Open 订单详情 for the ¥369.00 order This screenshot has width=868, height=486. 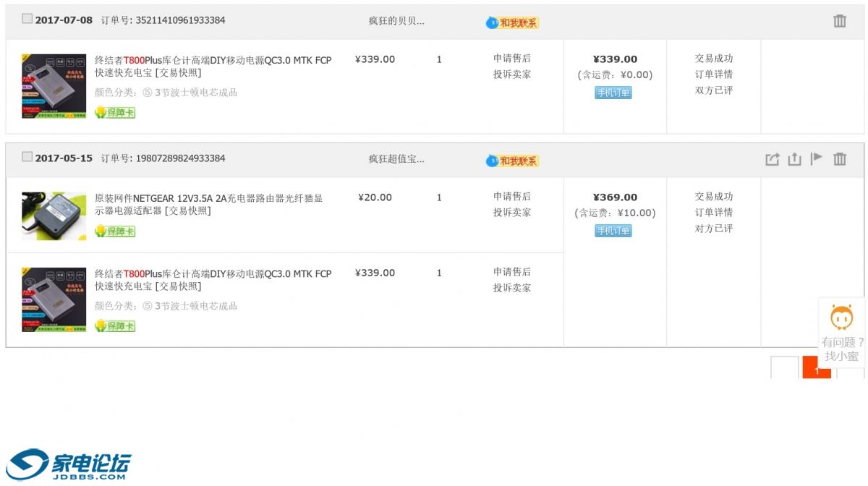click(713, 213)
